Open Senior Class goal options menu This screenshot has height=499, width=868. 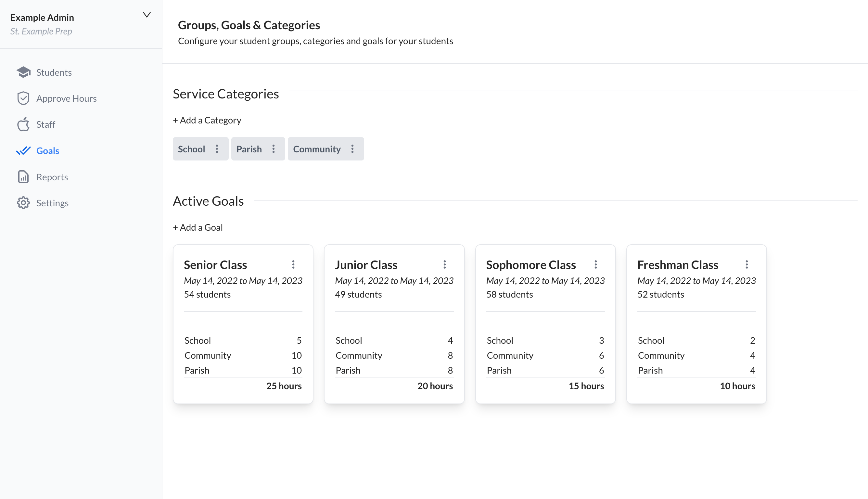[x=293, y=264]
